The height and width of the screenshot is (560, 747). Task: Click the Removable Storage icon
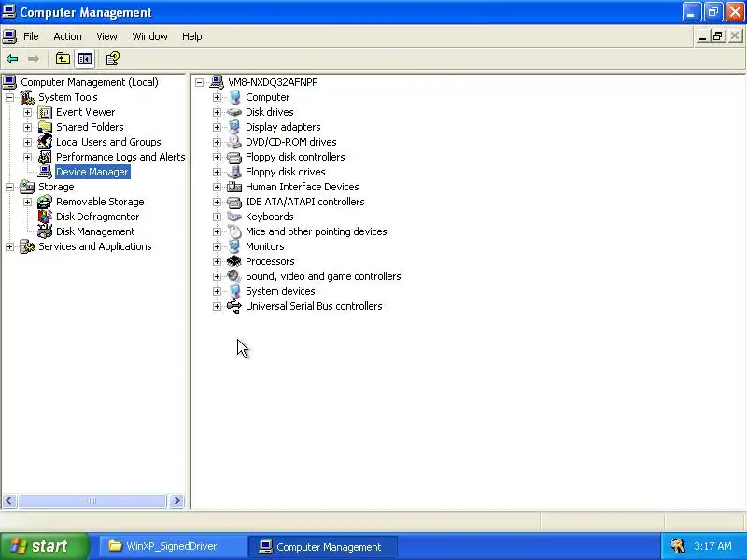[45, 202]
